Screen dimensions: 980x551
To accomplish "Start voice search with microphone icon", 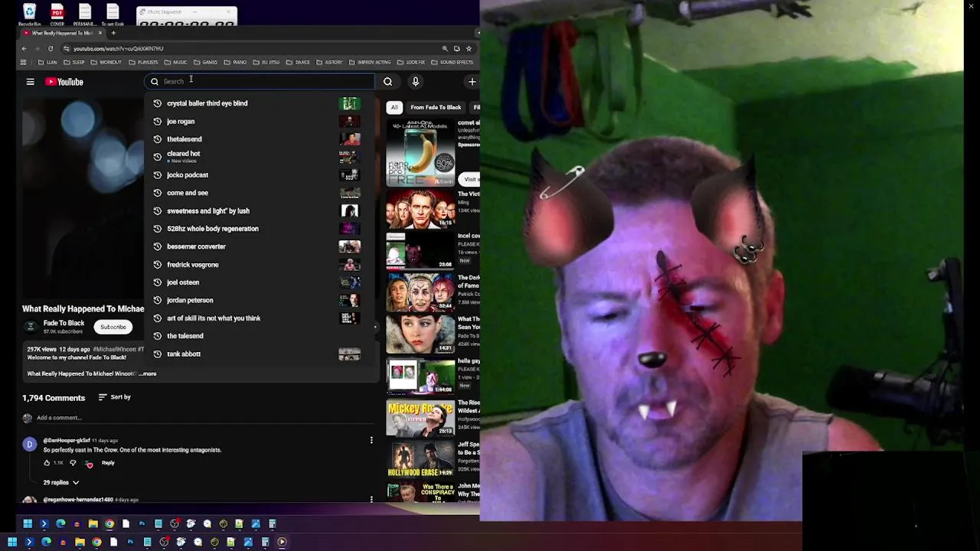I will click(416, 82).
